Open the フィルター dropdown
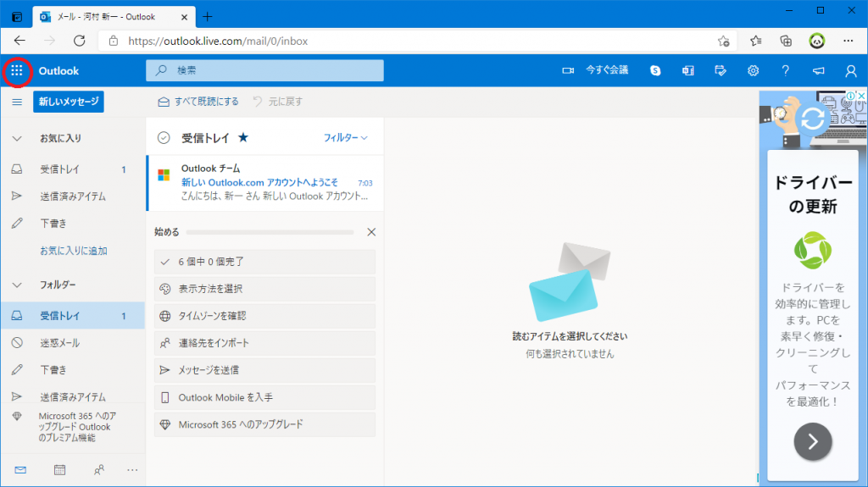868x487 pixels. click(346, 138)
